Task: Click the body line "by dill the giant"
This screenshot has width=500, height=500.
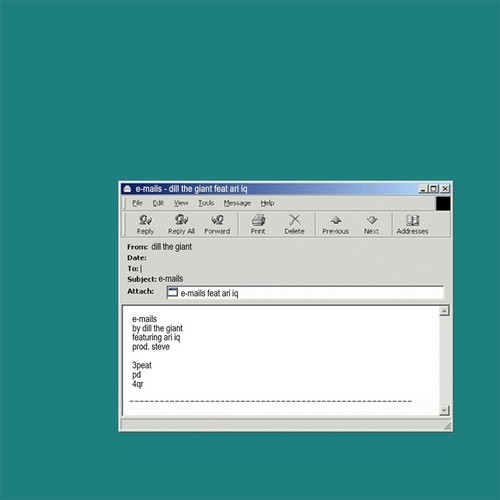Action: [157, 328]
